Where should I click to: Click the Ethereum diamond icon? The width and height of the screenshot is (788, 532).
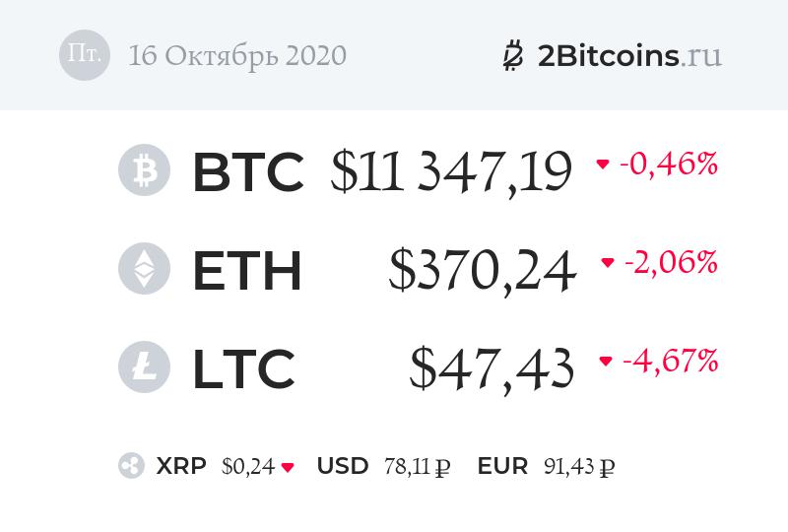(x=144, y=269)
